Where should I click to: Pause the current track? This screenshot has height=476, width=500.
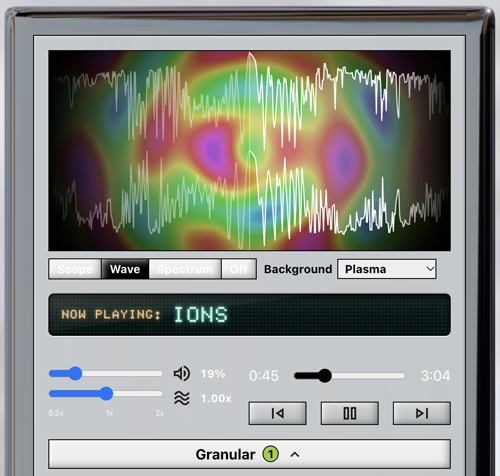350,413
